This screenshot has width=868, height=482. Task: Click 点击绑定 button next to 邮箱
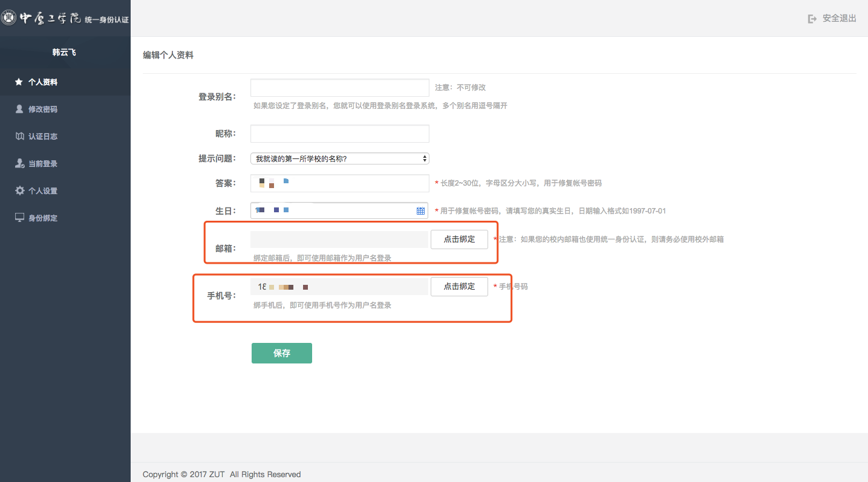point(459,239)
